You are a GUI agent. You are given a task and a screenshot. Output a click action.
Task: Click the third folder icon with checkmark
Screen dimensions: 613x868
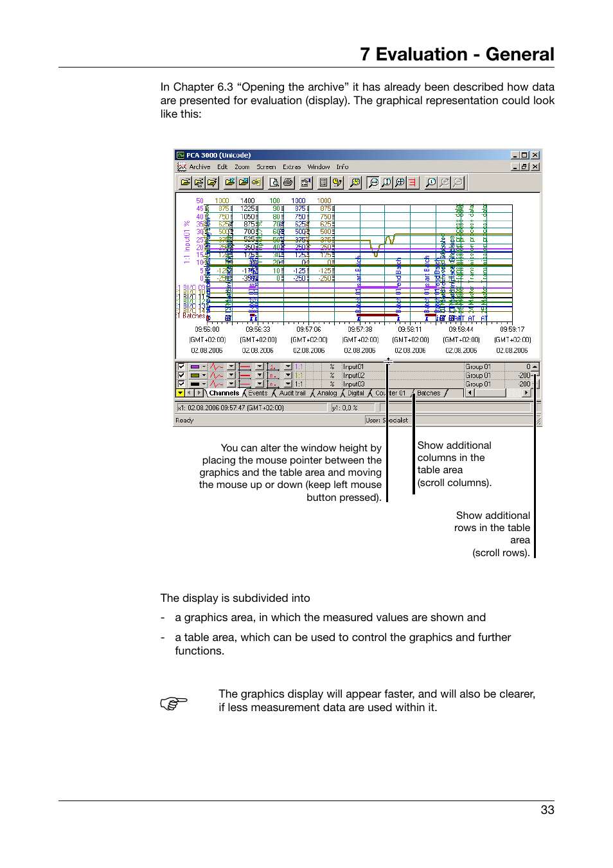pos(212,183)
